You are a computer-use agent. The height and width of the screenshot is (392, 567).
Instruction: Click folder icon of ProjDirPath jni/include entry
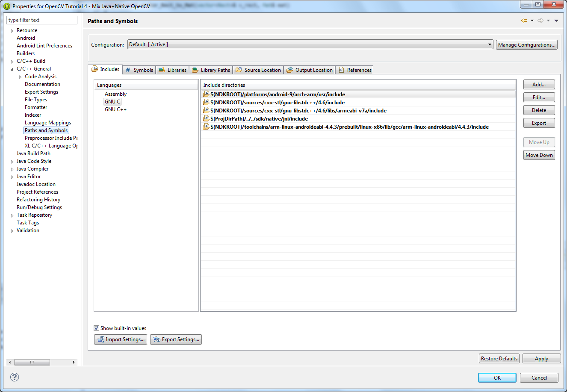click(x=206, y=118)
